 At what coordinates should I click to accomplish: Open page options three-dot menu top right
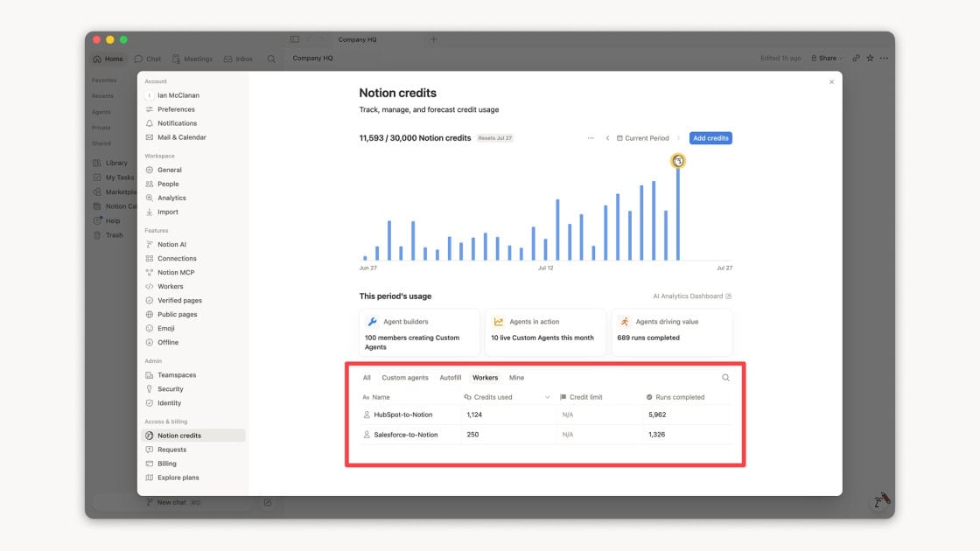tap(884, 58)
